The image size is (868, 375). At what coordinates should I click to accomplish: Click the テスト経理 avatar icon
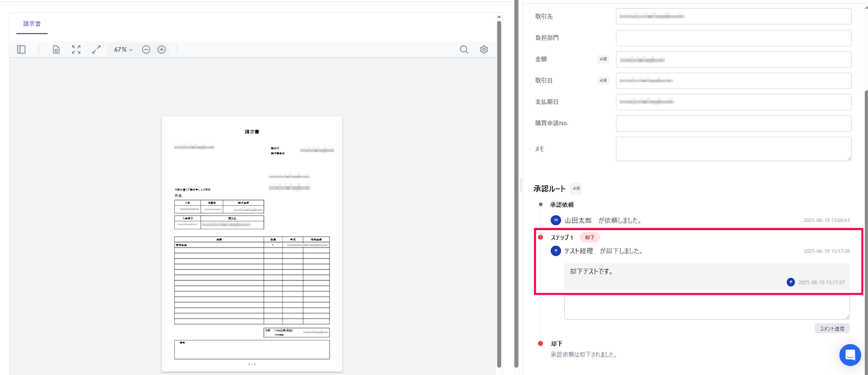(556, 251)
